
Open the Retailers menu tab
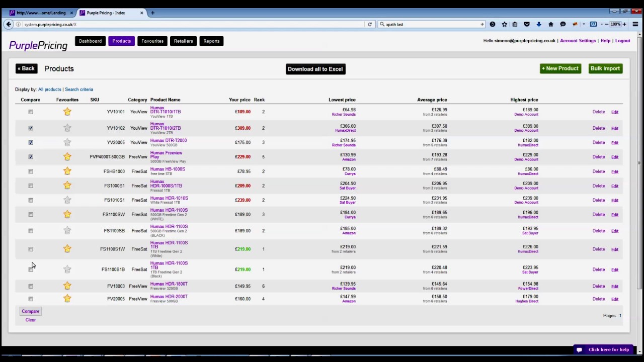click(x=183, y=41)
